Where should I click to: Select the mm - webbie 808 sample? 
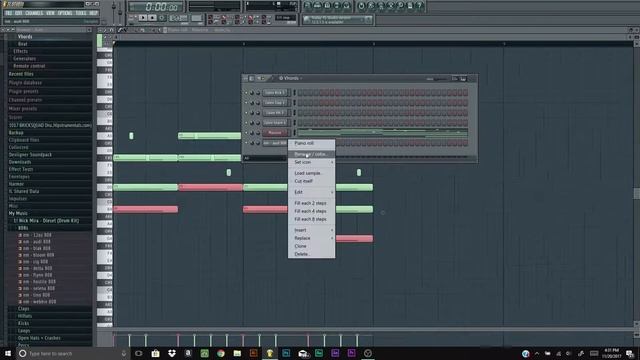39,302
